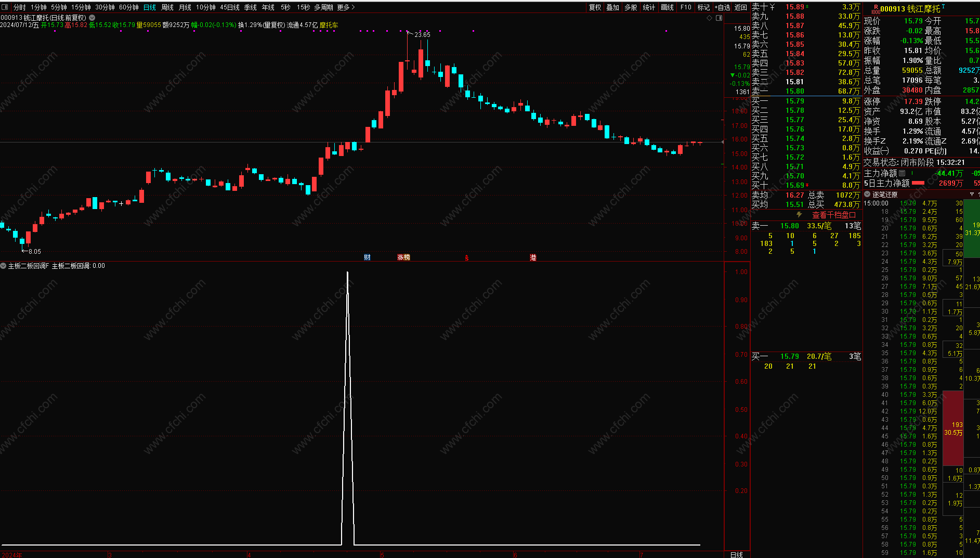Click the 标记 mark button
980x558 pixels.
[703, 7]
